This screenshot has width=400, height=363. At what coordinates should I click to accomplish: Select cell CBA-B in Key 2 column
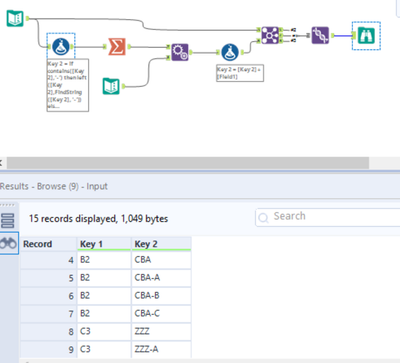[161, 296]
